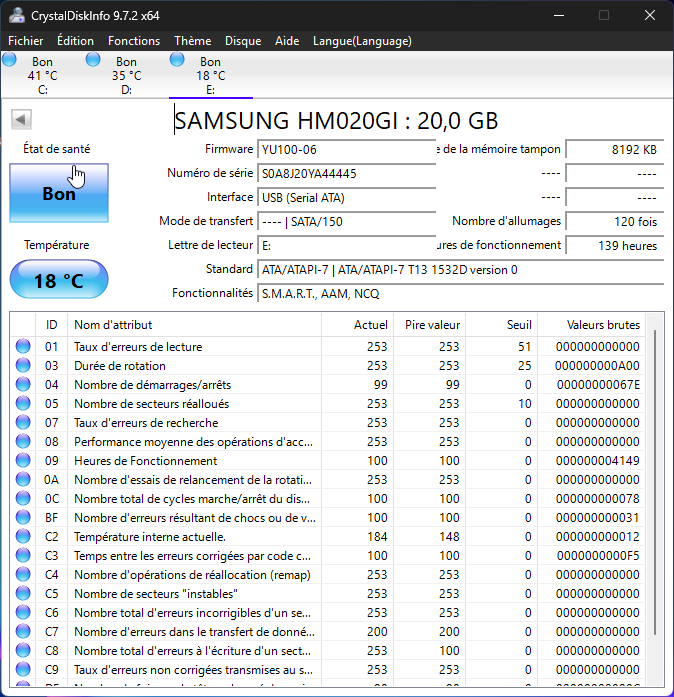Select the row Température interne actuelle.
The width and height of the screenshot is (674, 697).
click(x=328, y=537)
